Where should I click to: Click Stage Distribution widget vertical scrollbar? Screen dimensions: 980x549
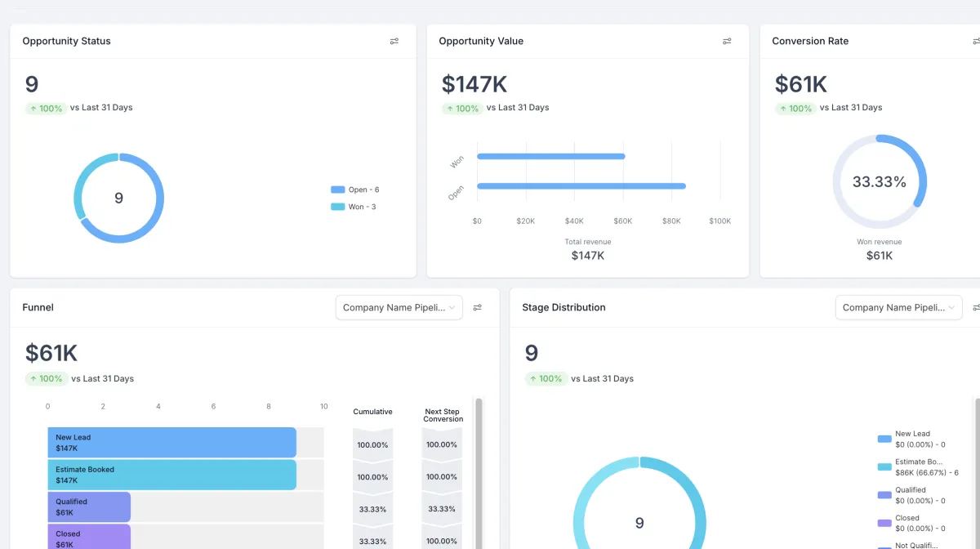tap(978, 473)
